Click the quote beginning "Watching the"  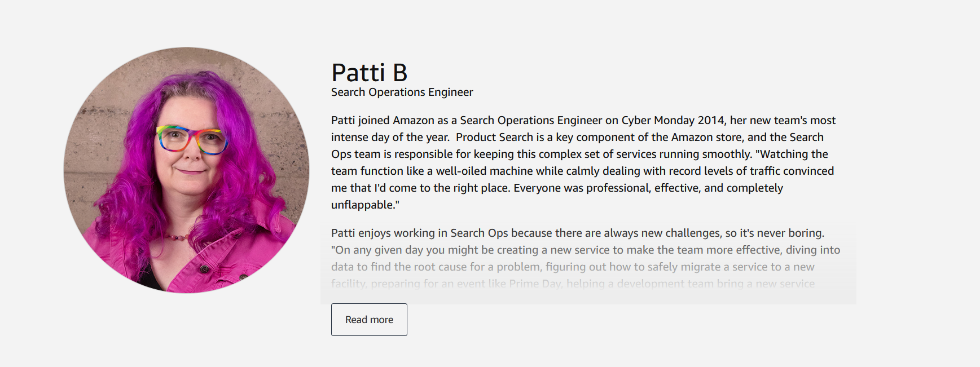click(792, 154)
